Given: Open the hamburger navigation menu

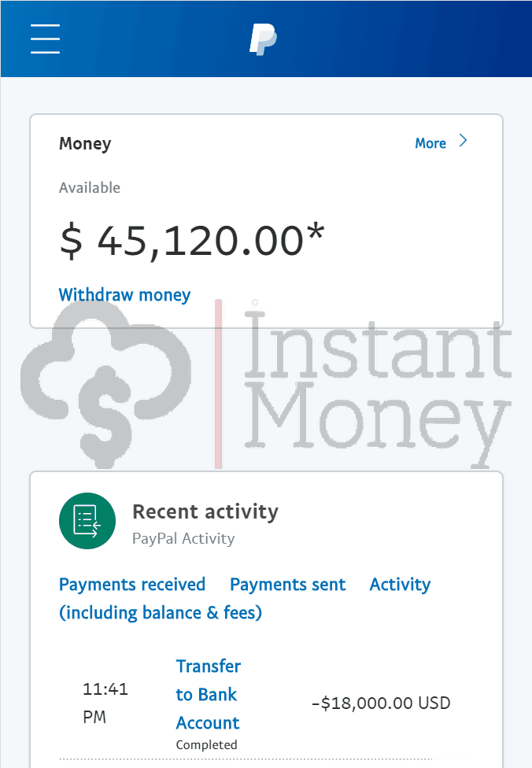Looking at the screenshot, I should (45, 39).
